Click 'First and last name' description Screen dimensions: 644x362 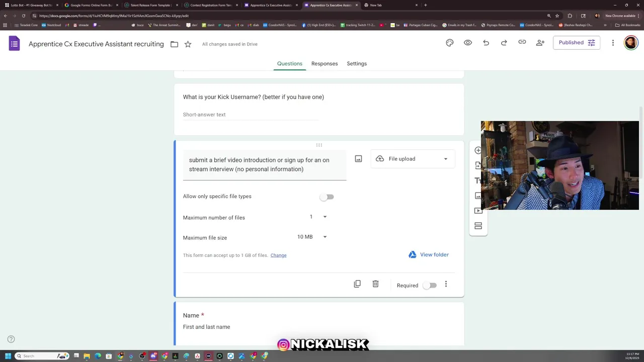coord(206,327)
